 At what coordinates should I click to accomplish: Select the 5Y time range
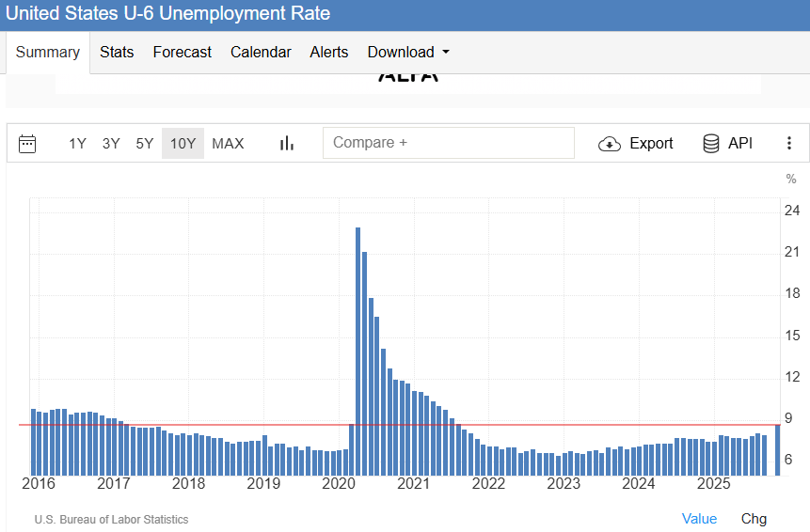[144, 144]
